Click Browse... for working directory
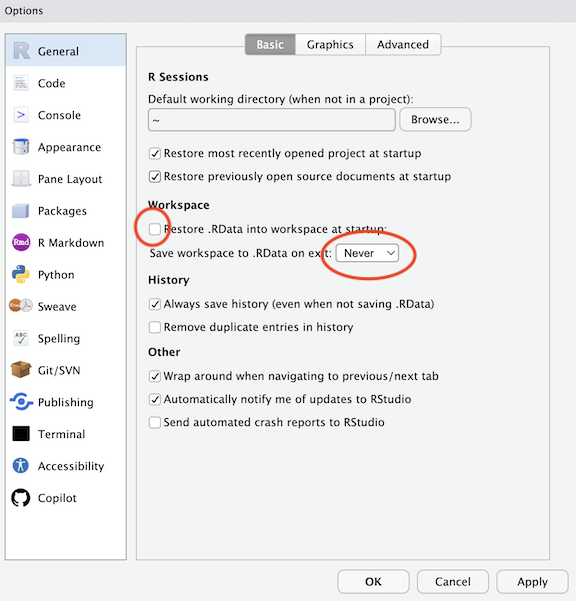 click(435, 120)
